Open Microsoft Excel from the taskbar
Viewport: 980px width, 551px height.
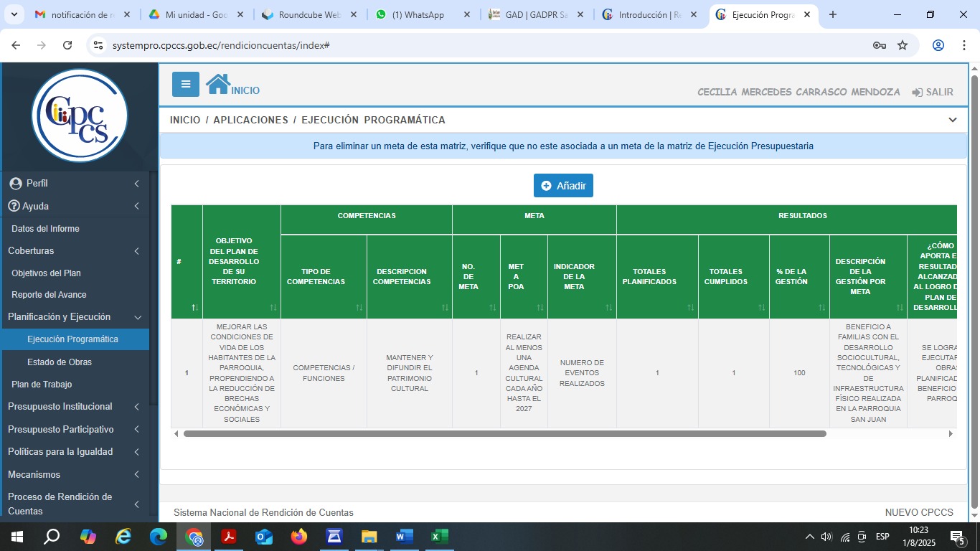(x=439, y=537)
